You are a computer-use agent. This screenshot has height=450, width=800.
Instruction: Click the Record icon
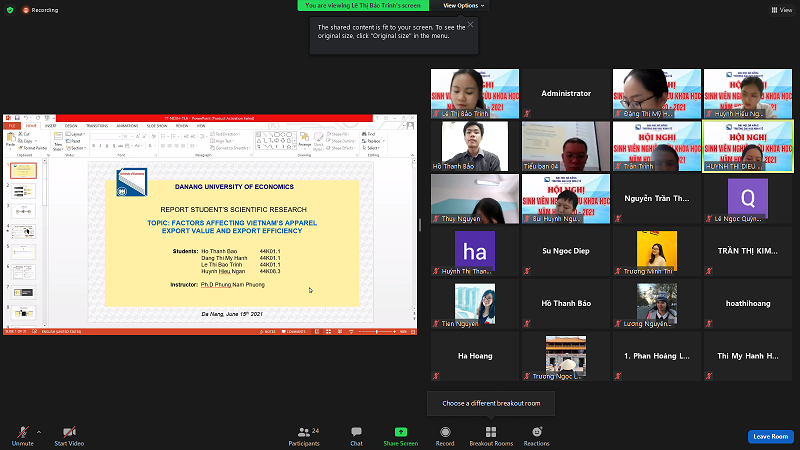[445, 432]
